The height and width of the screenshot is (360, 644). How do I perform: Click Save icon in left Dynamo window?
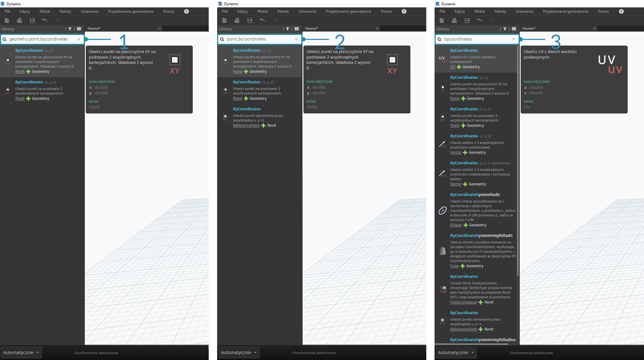click(x=32, y=20)
